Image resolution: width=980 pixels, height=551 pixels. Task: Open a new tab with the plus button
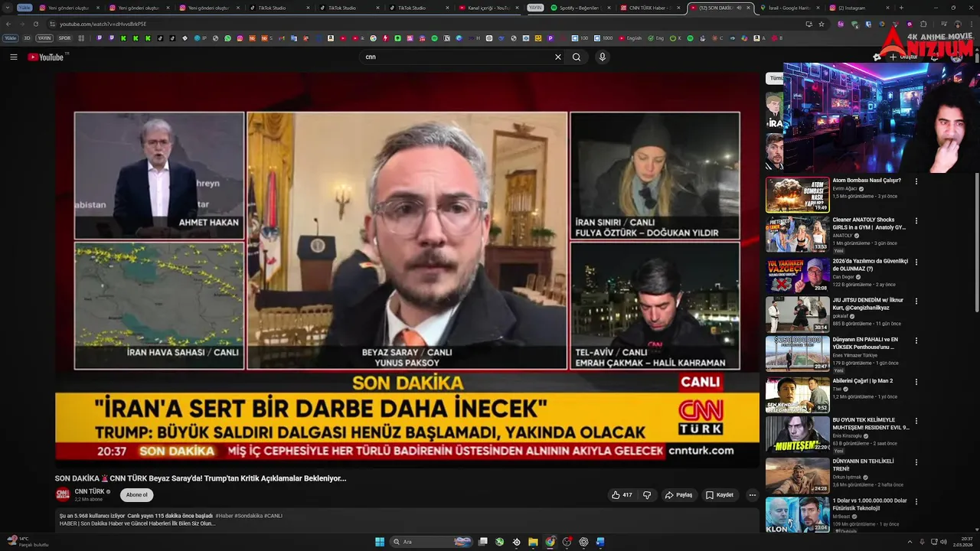tap(901, 8)
